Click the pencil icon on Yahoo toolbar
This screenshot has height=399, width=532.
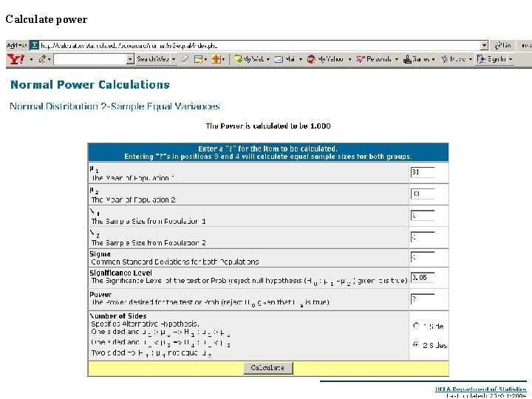(x=41, y=59)
